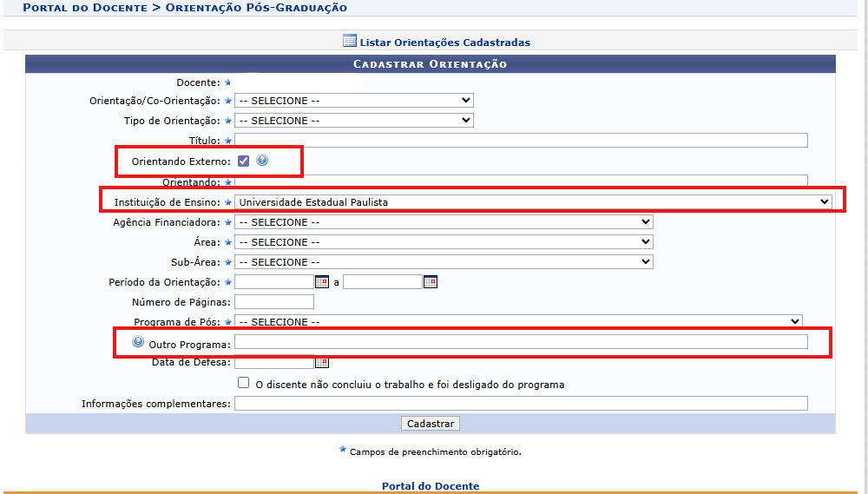The width and height of the screenshot is (868, 494).
Task: Click the Cadastrar button
Action: click(431, 424)
